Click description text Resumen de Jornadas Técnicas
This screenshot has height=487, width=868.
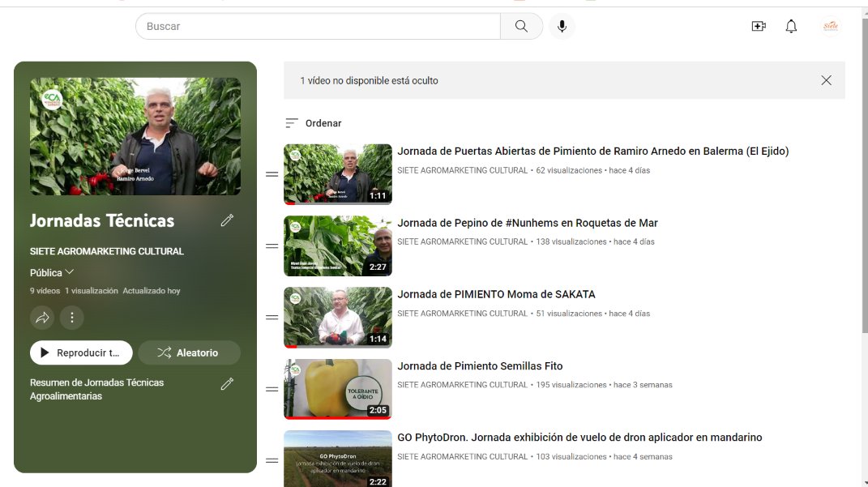pos(97,389)
